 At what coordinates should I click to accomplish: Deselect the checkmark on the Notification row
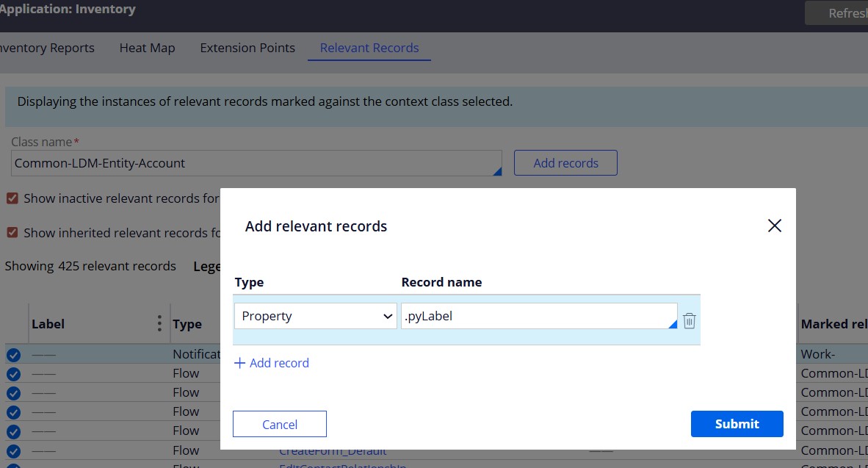pos(13,354)
